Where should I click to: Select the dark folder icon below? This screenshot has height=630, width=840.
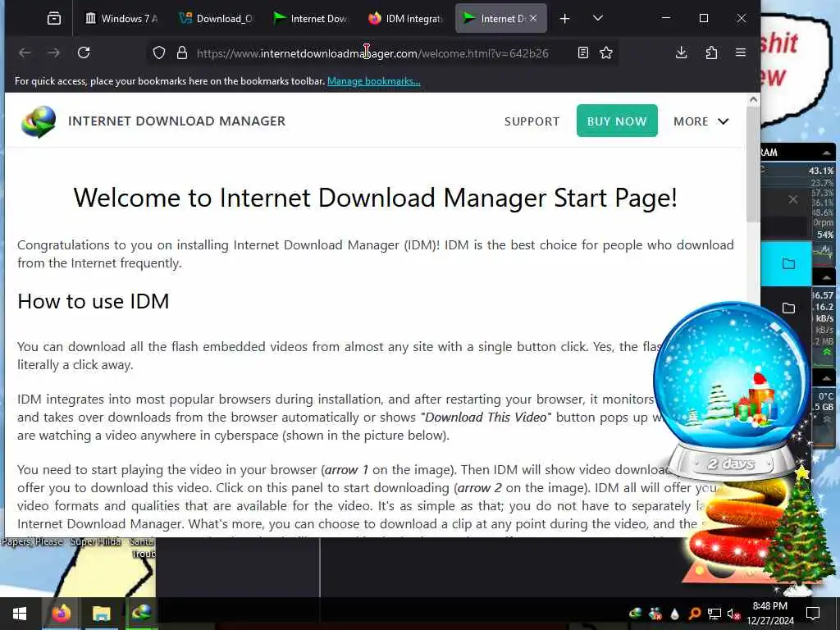(788, 308)
